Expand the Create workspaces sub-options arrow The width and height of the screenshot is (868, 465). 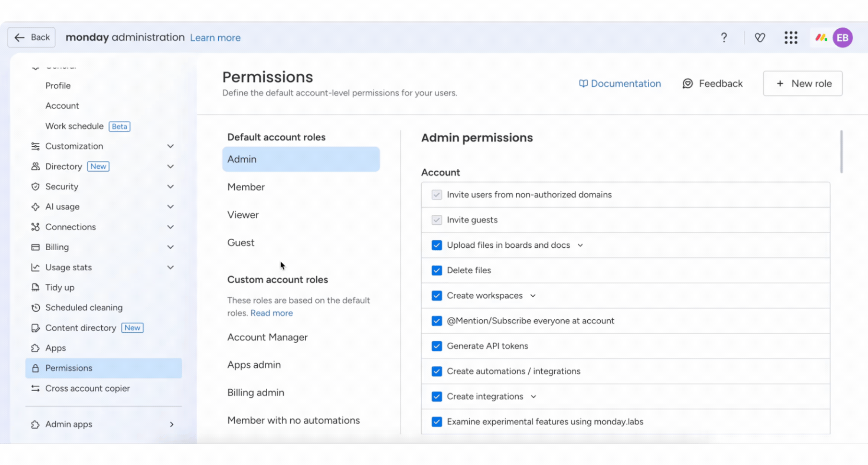pyautogui.click(x=533, y=296)
